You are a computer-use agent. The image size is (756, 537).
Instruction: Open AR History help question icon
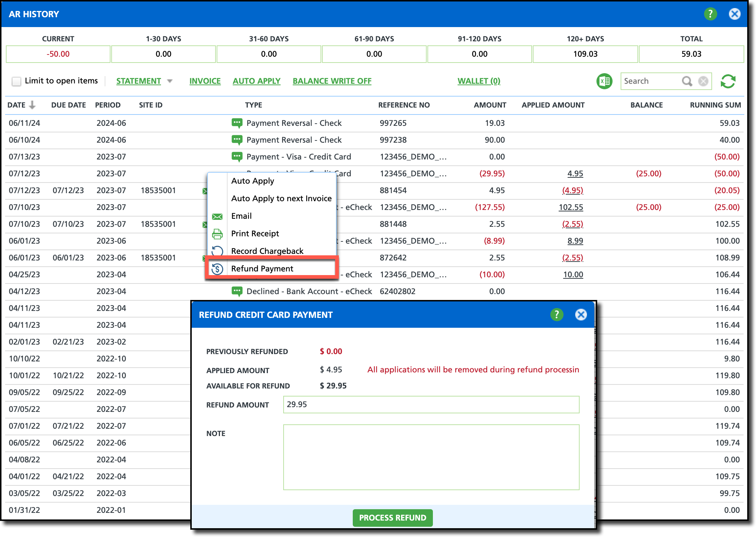[710, 14]
